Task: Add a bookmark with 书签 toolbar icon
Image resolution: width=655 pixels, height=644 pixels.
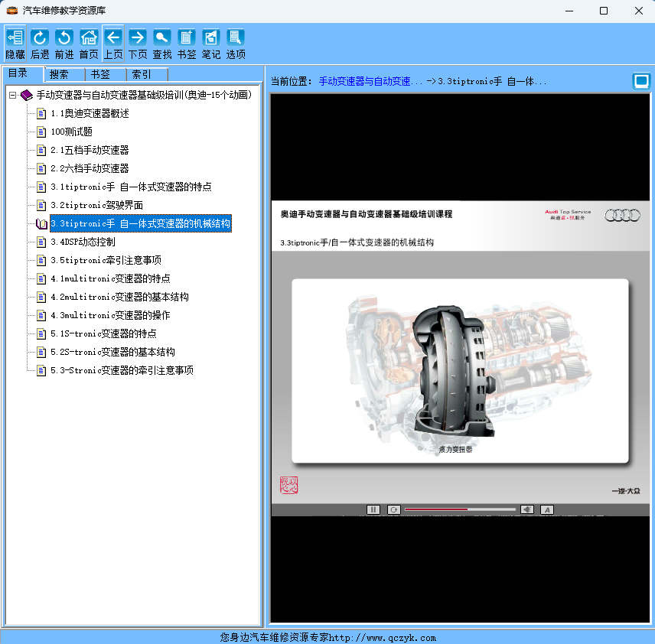Action: click(187, 44)
